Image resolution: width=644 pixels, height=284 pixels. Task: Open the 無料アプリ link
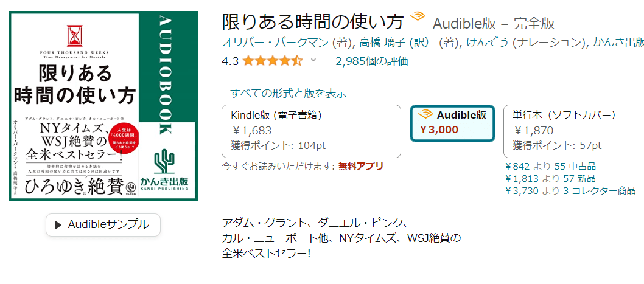361,166
